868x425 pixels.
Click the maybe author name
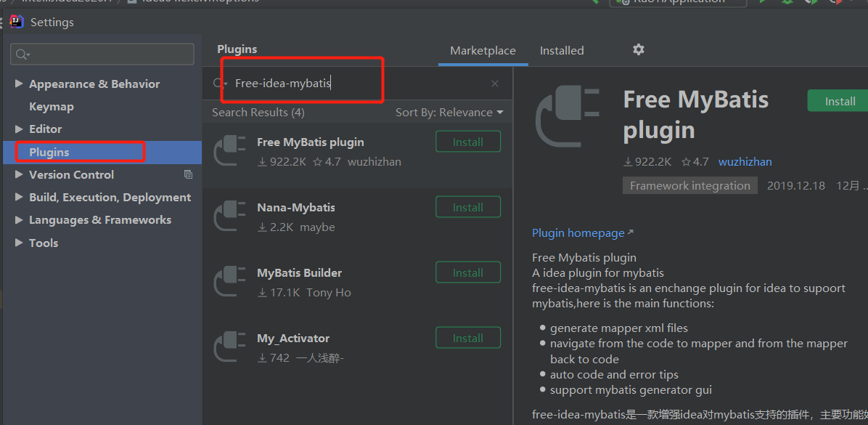pyautogui.click(x=317, y=227)
